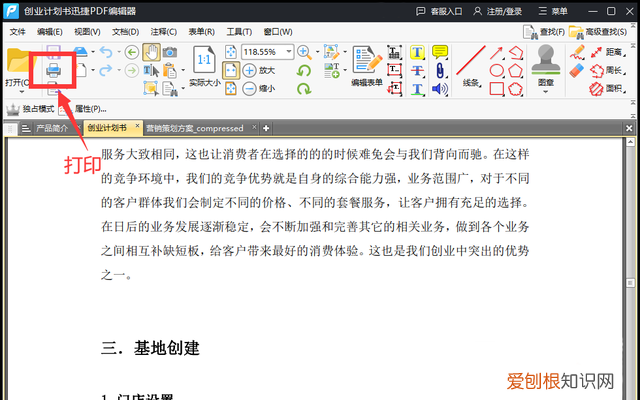
Task: Expand the Undo history dropdown arrow
Action: click(119, 52)
